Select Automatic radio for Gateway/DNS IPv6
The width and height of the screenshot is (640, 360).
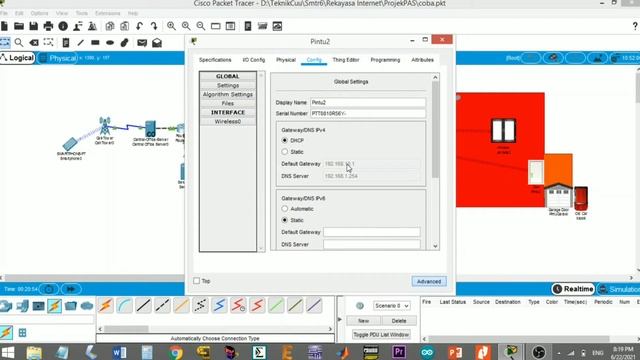pyautogui.click(x=285, y=209)
